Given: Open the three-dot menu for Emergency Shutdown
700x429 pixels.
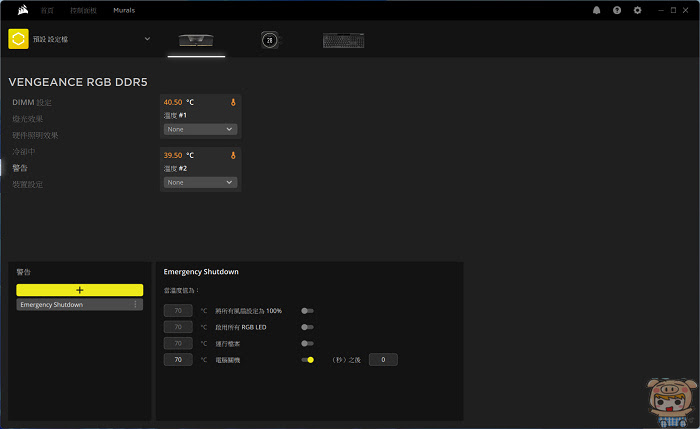Looking at the screenshot, I should [135, 304].
